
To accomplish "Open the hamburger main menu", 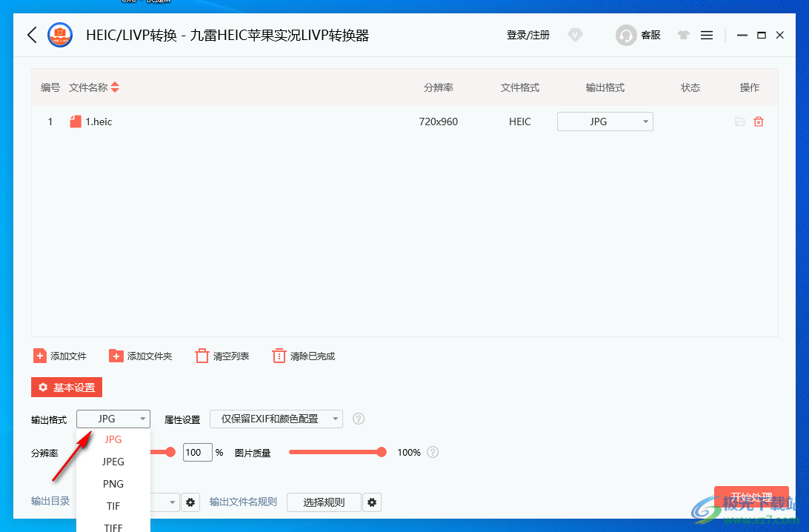I will (707, 35).
